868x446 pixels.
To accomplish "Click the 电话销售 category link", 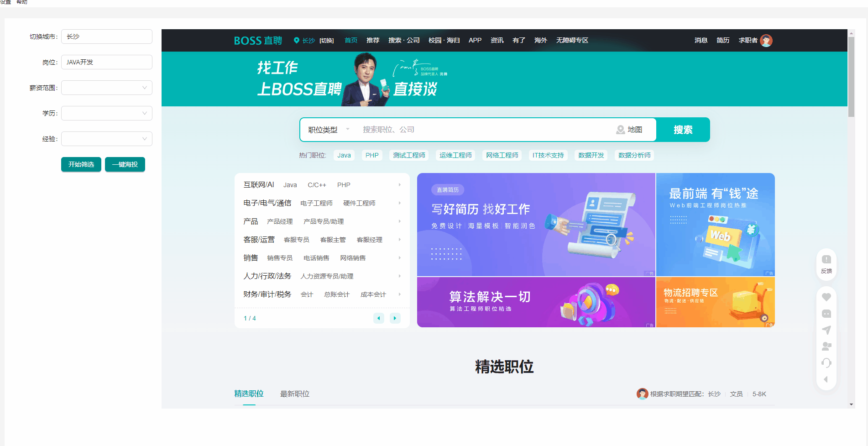I will (316, 258).
